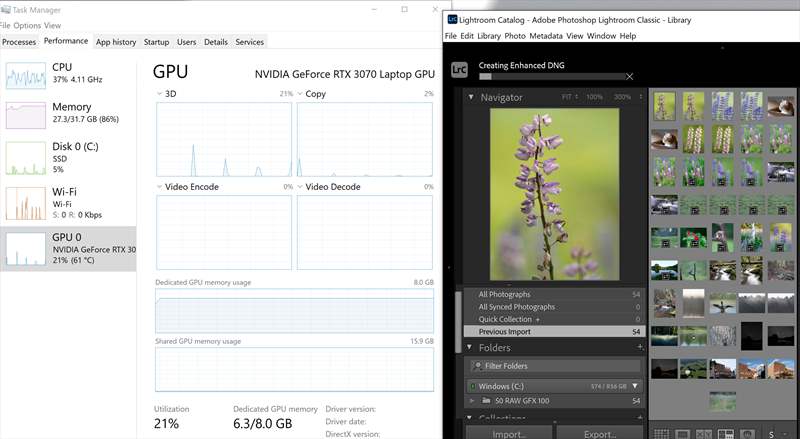Select Quick Collection in Catalog
Screen dimensions: 800x439
[554, 319]
